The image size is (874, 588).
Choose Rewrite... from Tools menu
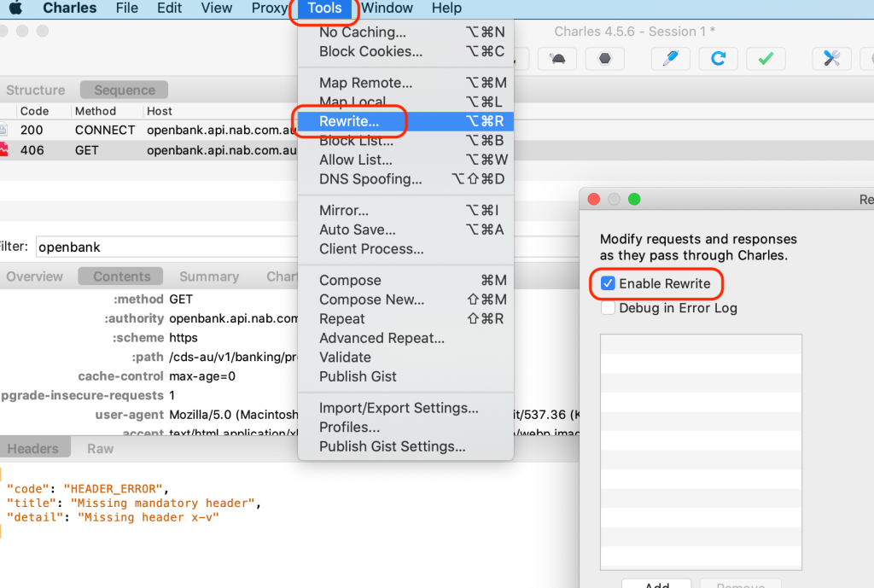click(x=405, y=121)
